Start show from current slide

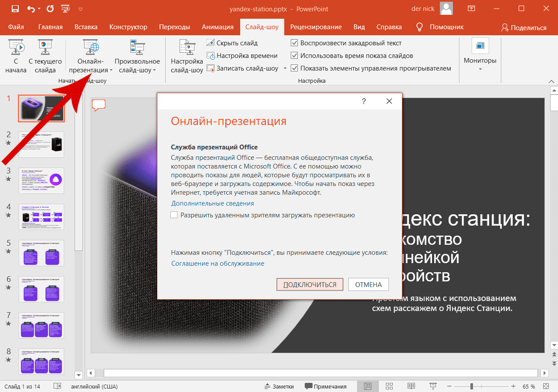45,57
